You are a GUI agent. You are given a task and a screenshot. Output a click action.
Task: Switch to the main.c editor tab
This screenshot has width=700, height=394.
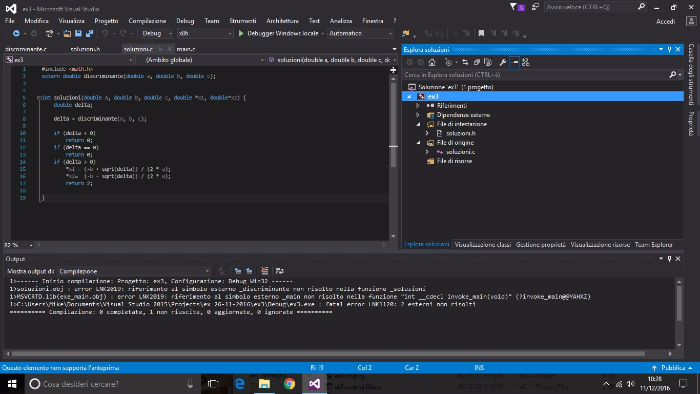[x=186, y=49]
